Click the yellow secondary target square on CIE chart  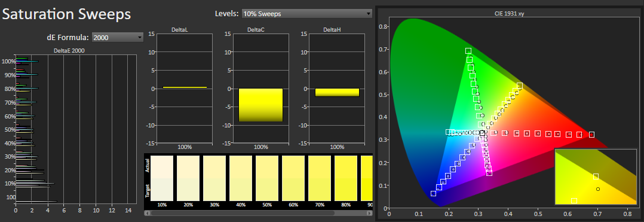click(520, 86)
